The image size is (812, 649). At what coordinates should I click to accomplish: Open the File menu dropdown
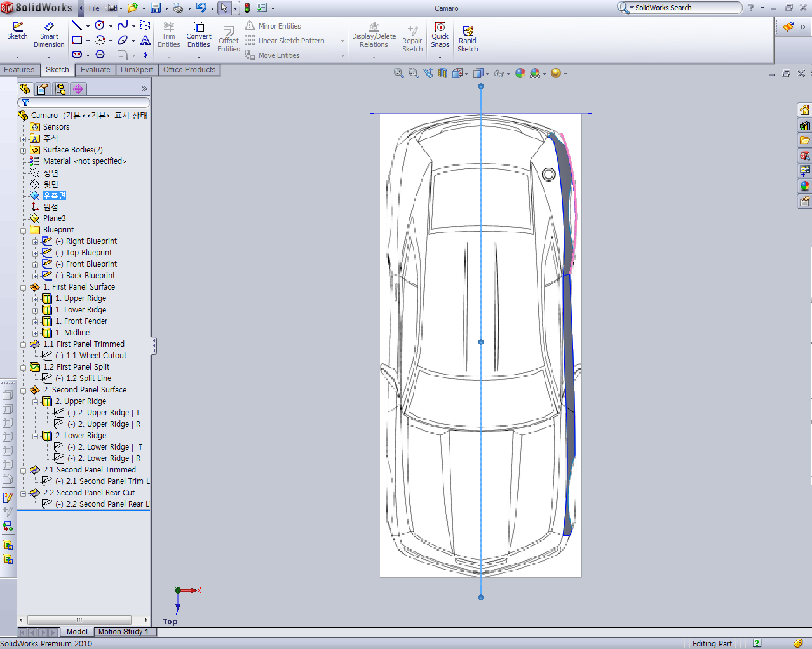click(x=94, y=8)
